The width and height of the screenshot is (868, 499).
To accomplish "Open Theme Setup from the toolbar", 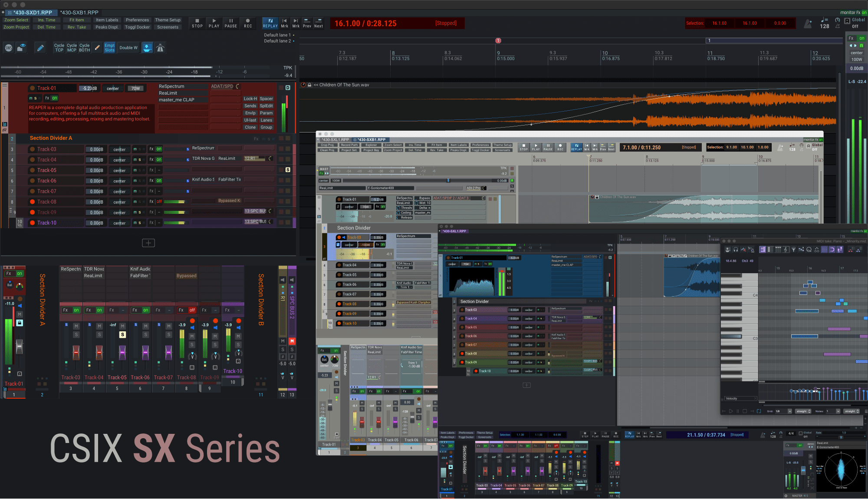I will click(x=168, y=20).
